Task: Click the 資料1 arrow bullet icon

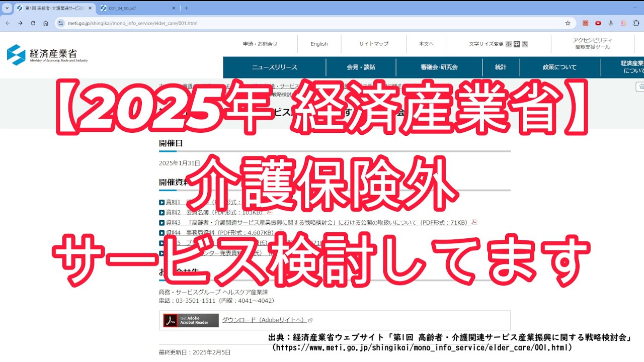Action: coord(162,203)
